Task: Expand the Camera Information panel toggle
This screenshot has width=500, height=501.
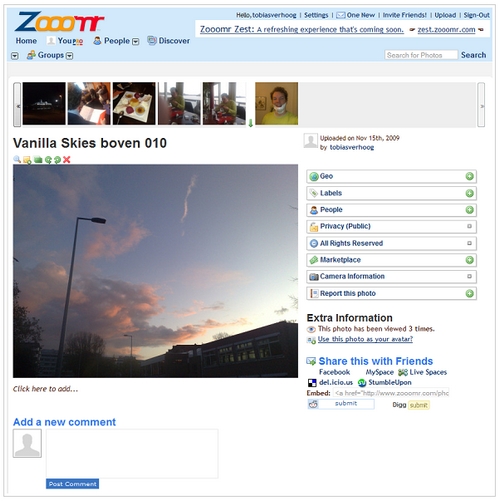Action: (469, 276)
